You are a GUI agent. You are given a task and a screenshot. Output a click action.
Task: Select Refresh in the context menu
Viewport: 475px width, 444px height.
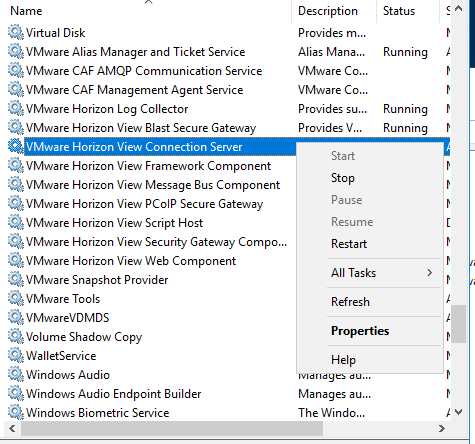(350, 302)
